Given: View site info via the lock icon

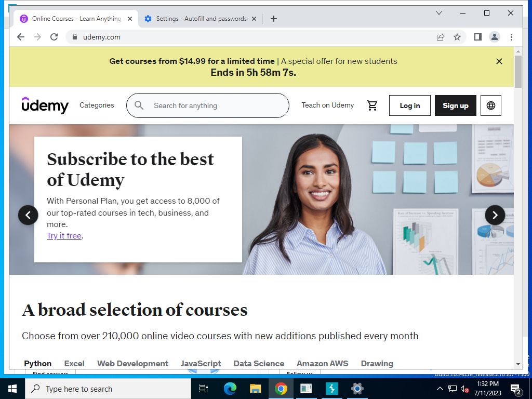Looking at the screenshot, I should pos(75,37).
